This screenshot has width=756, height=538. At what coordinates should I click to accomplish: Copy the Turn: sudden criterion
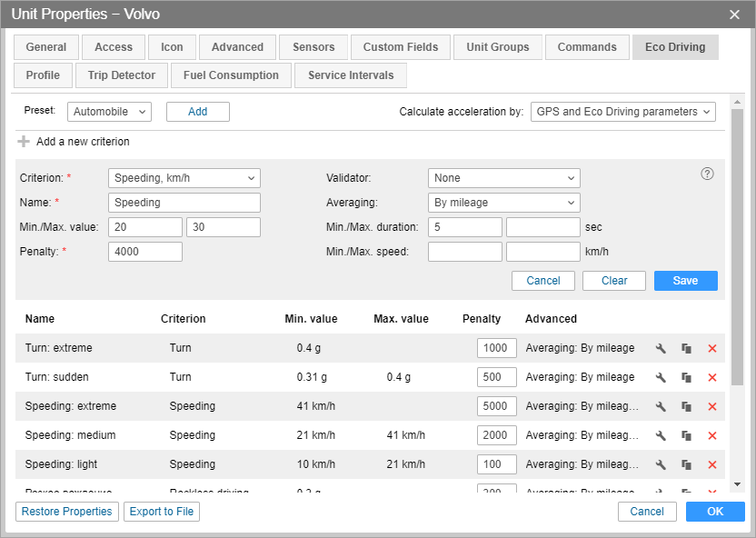tap(687, 377)
